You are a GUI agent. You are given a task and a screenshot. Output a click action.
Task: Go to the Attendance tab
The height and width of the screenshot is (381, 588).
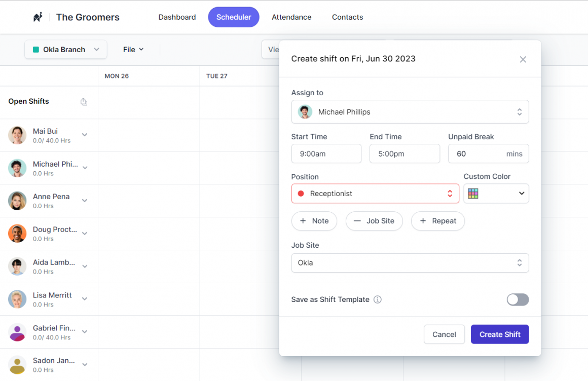[291, 17]
